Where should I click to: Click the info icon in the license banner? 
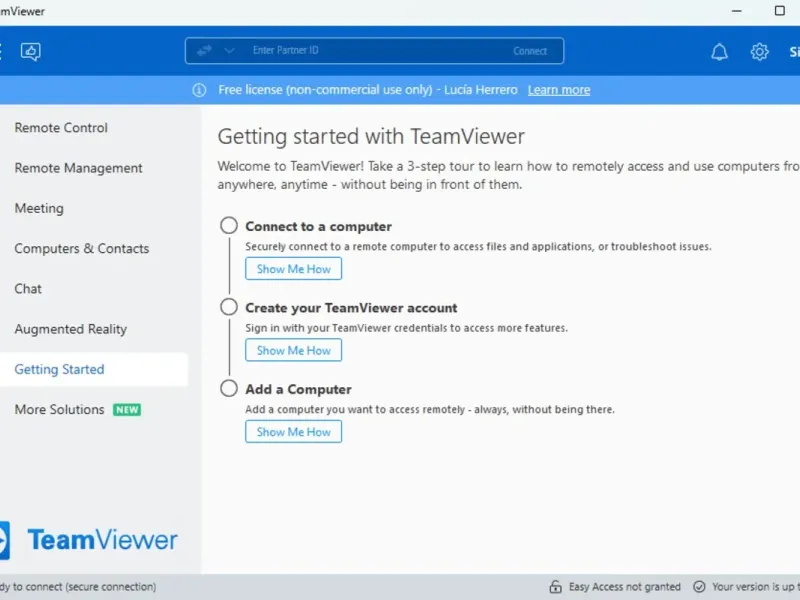199,90
